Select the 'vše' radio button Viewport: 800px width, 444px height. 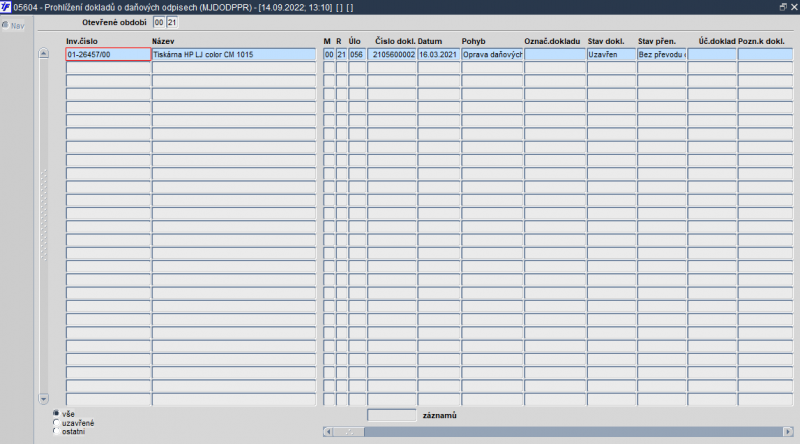tap(56, 413)
